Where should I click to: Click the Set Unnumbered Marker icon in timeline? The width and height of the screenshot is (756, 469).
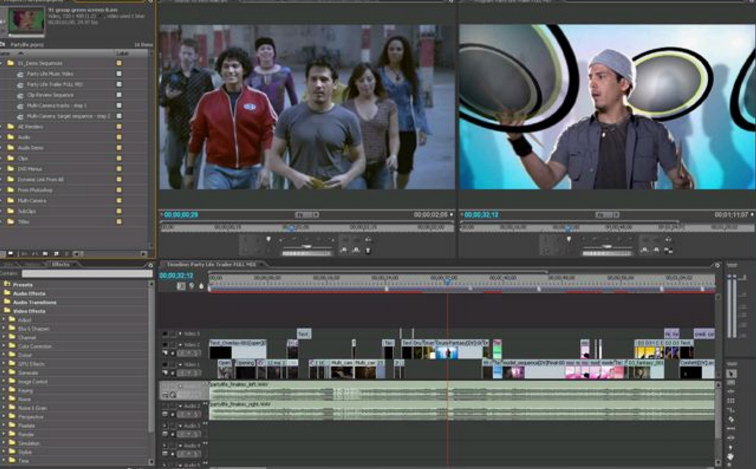tap(200, 286)
